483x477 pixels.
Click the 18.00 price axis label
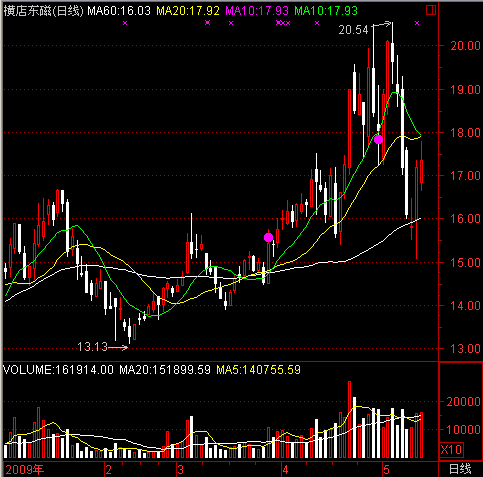pos(465,132)
